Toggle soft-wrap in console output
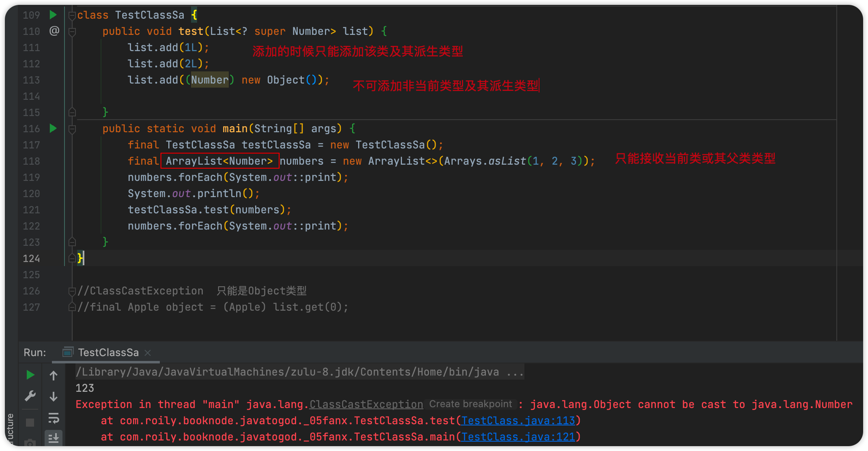 (54, 418)
